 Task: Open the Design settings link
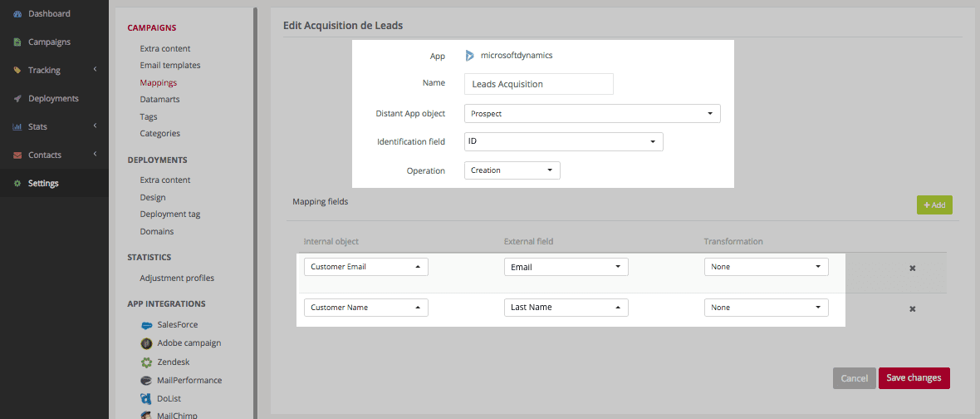[x=153, y=198]
